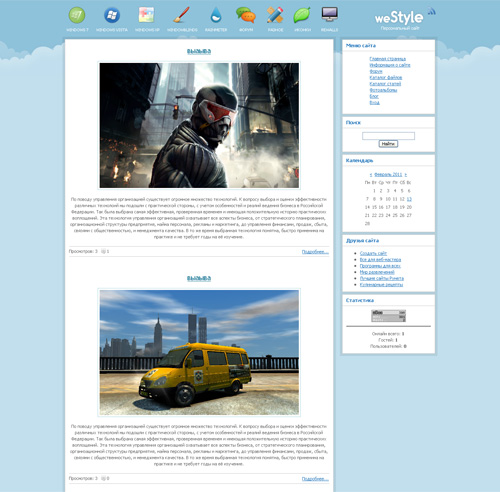Open the Rainmeter water drop icon
This screenshot has width=500, height=492.
pyautogui.click(x=216, y=15)
